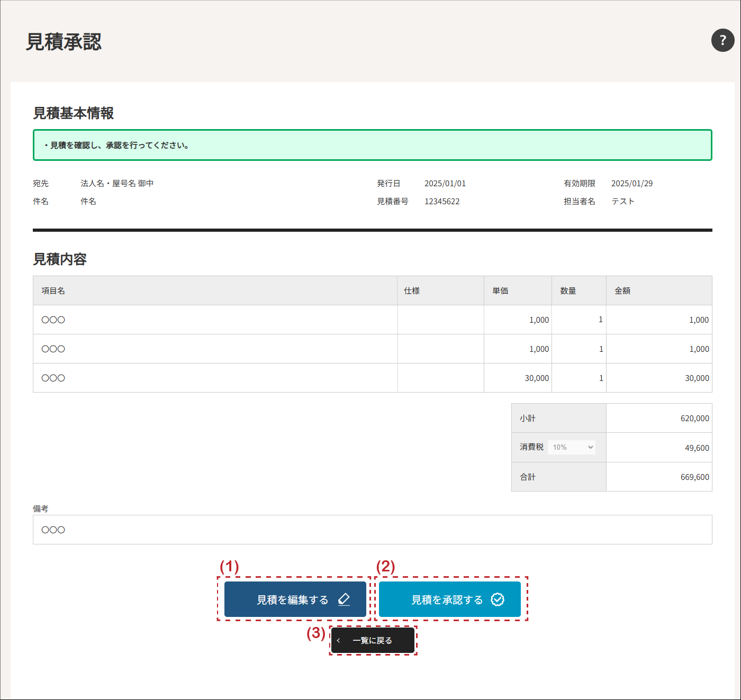
Task: Focus the 備考 remarks text field
Action: 372,530
